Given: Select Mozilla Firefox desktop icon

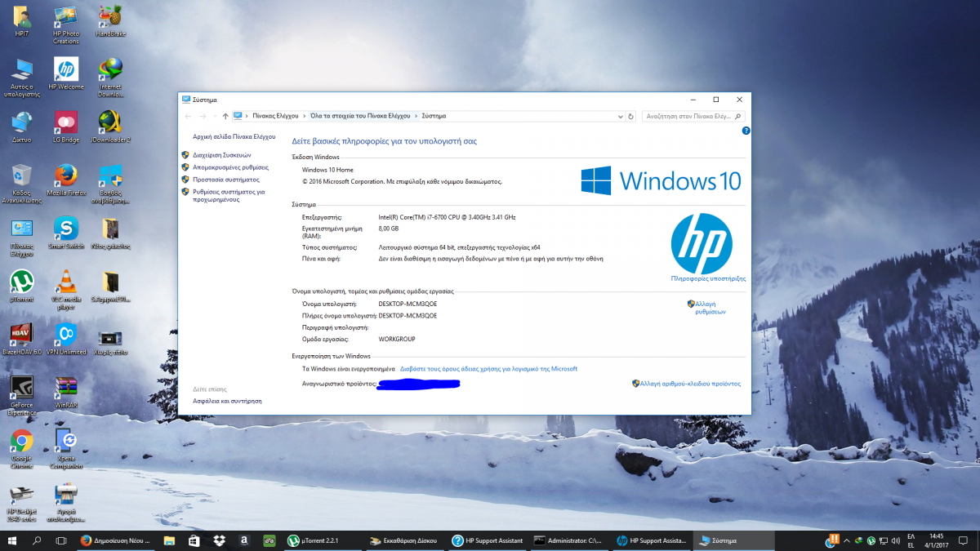Looking at the screenshot, I should coord(66,180).
